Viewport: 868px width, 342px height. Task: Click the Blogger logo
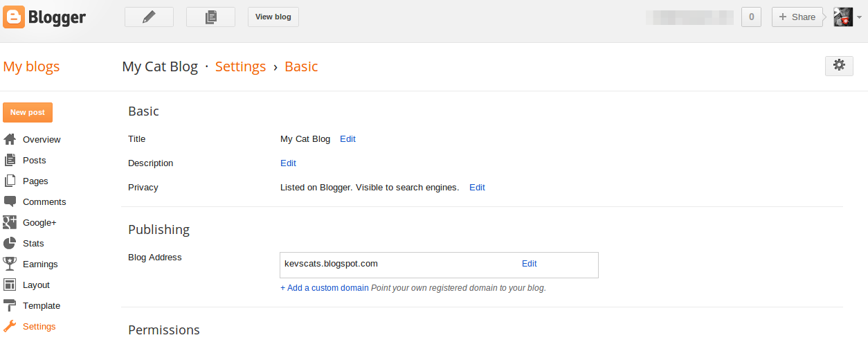[x=44, y=17]
